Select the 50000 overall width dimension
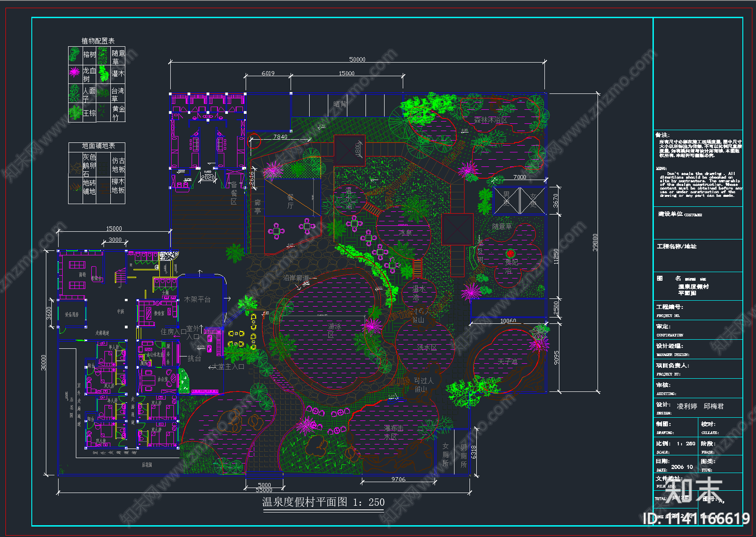Image resolution: width=756 pixels, height=537 pixels. pyautogui.click(x=357, y=60)
